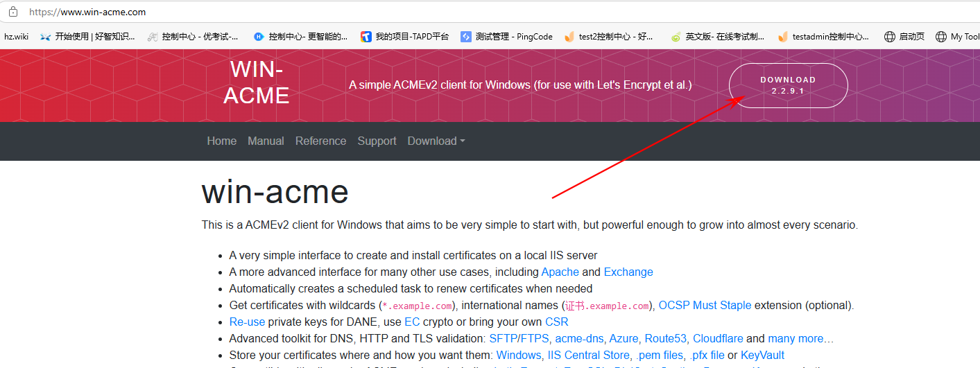Image resolution: width=980 pixels, height=368 pixels.
Task: Follow the Route53 link
Action: pos(666,338)
